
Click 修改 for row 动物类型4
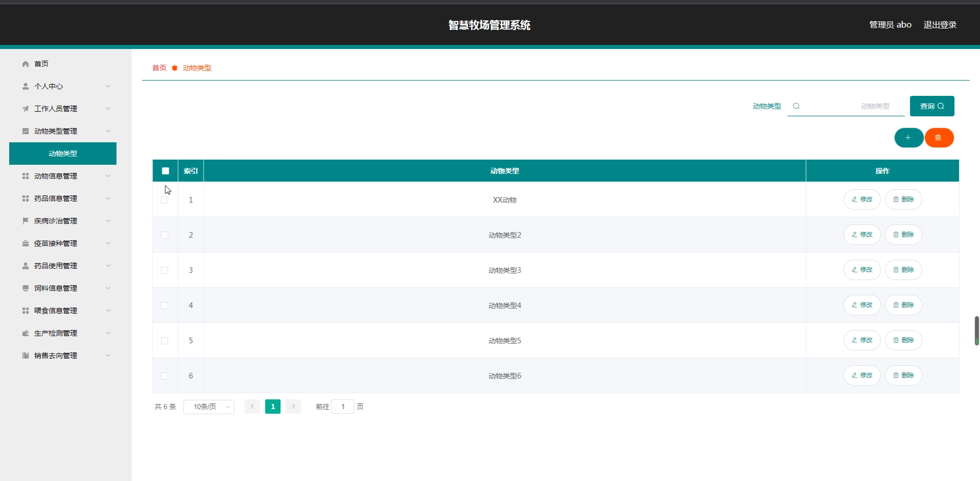tap(862, 305)
